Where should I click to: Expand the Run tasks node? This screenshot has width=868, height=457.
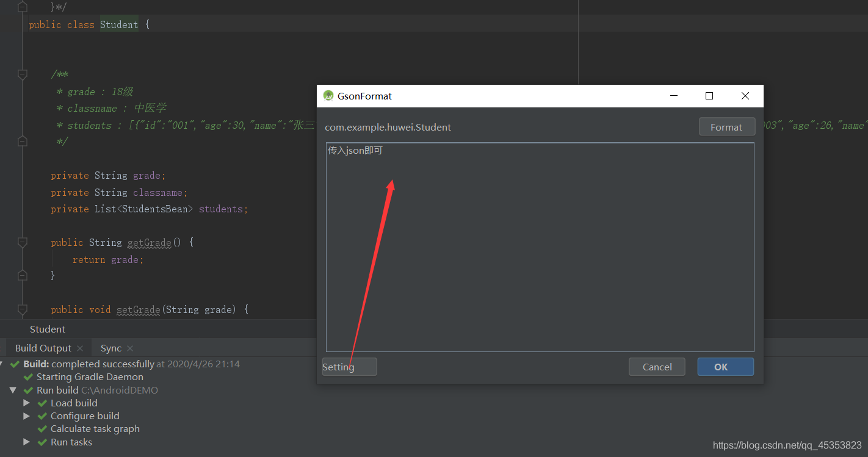coord(26,442)
